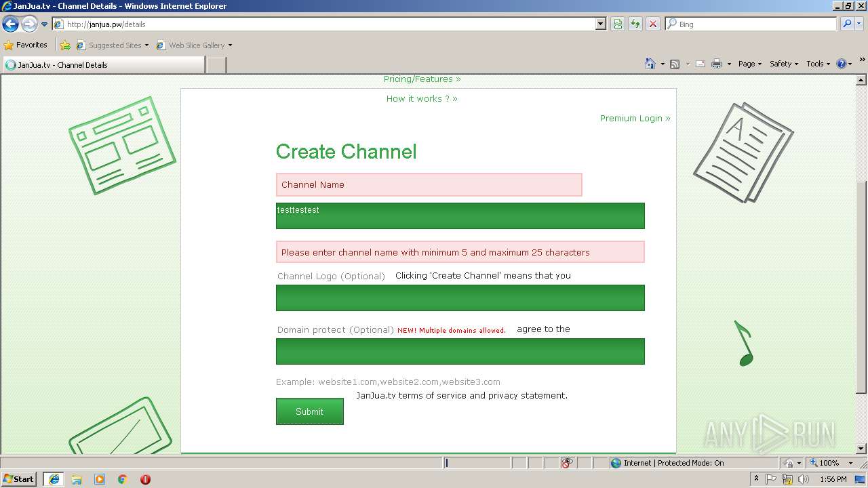
Task: Click the Channel Logo green input field
Action: pos(460,298)
